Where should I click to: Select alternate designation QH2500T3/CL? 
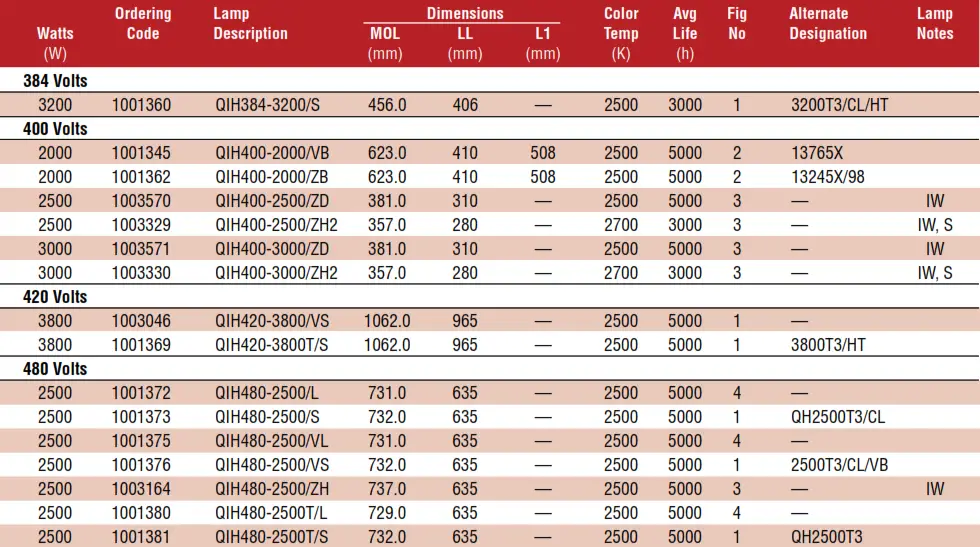tap(838, 416)
